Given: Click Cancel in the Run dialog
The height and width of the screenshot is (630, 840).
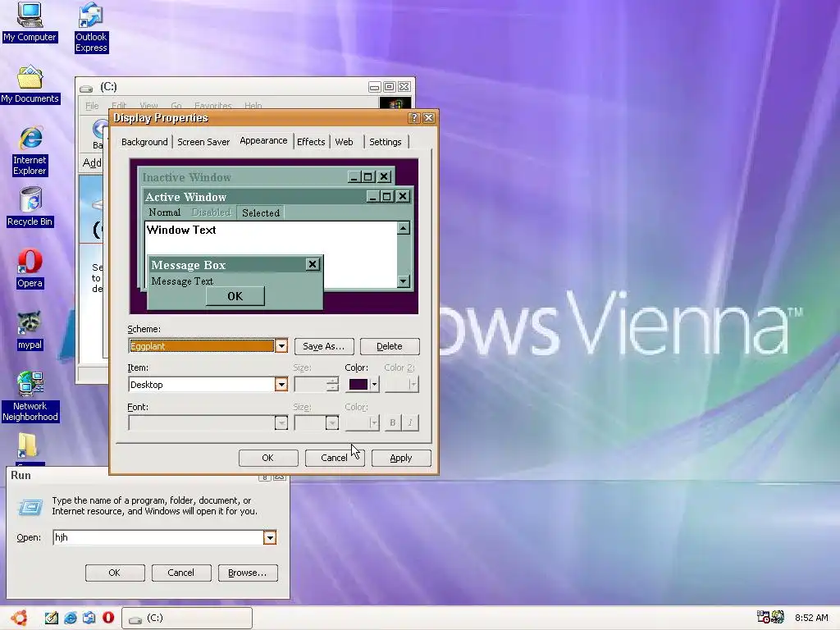Looking at the screenshot, I should point(181,573).
